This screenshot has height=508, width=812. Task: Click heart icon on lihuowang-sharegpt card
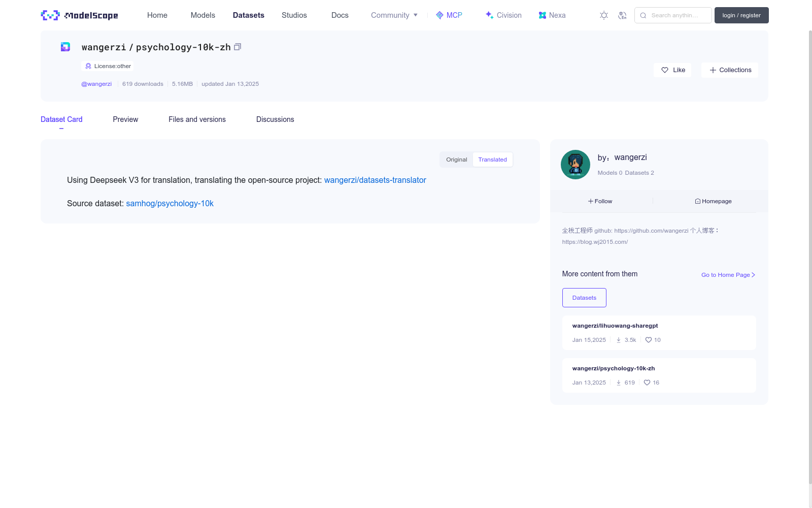(x=649, y=340)
